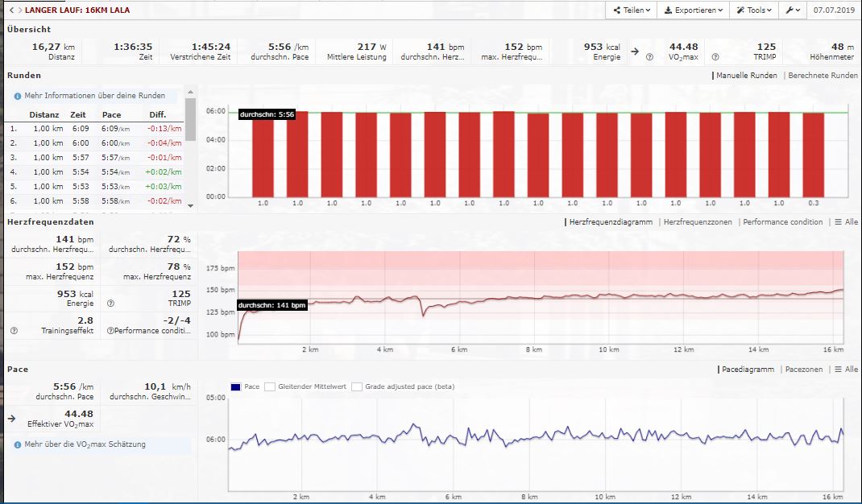862x504 pixels.
Task: Enable Grade adjusted pace (beta) series
Action: pos(357,386)
